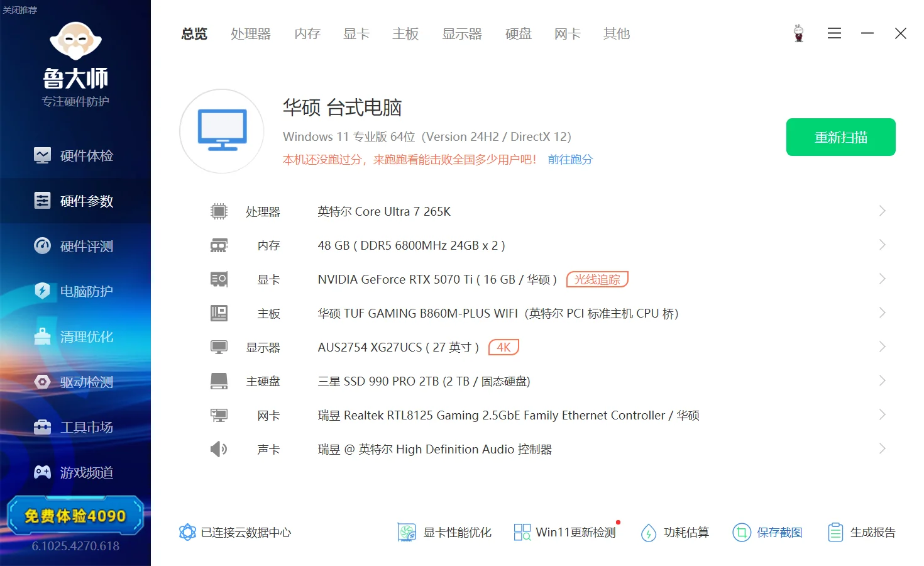Open the 硬件体检 sidebar panel
This screenshot has width=924, height=566.
coord(75,155)
